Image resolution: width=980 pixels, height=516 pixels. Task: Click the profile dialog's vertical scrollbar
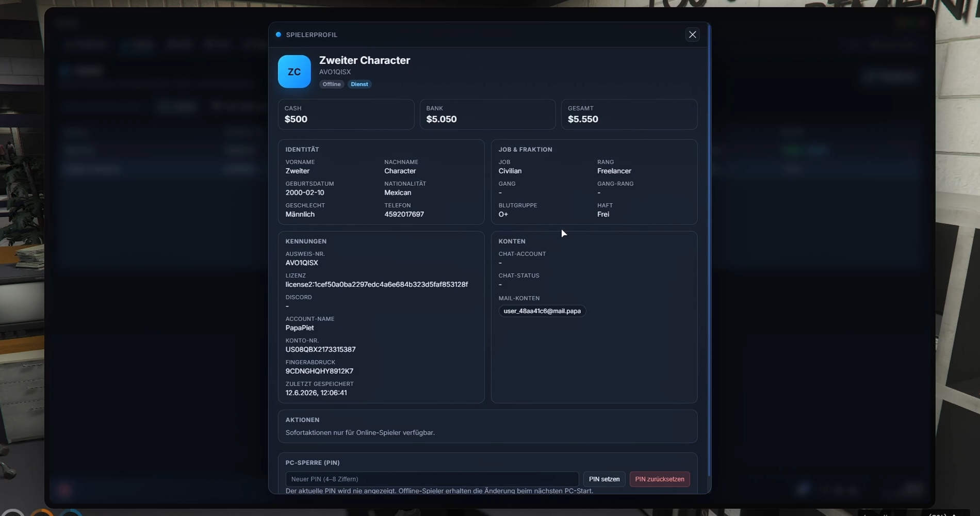click(710, 250)
